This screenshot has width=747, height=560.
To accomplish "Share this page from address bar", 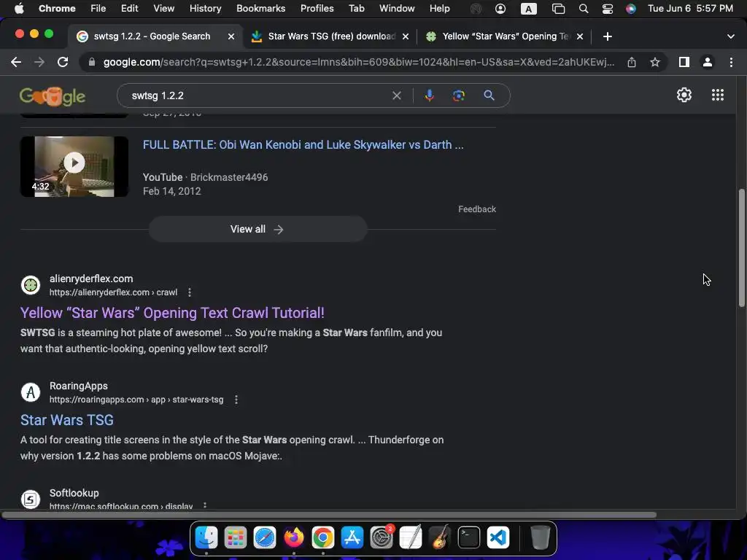I will 632,62.
